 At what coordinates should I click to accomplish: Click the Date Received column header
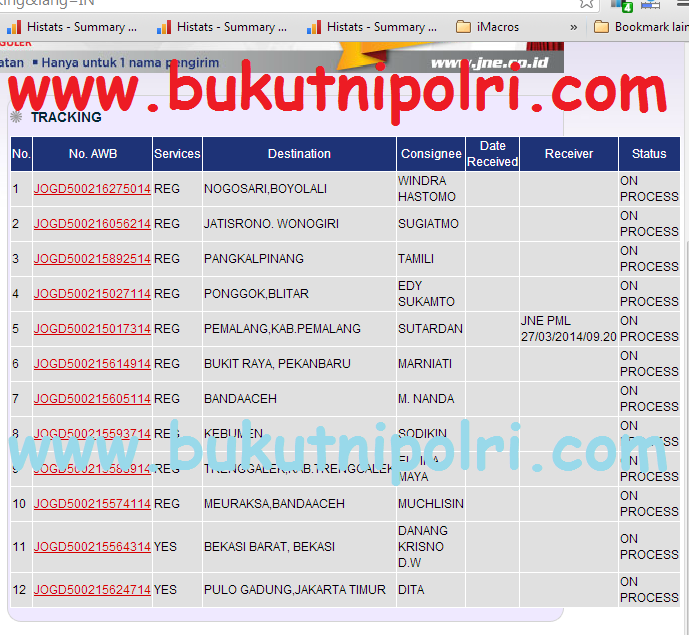(493, 154)
